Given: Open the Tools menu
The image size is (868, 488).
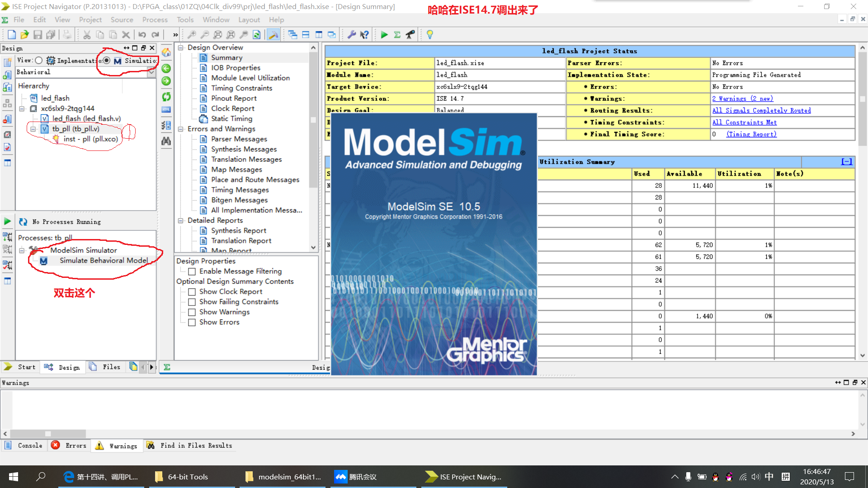Looking at the screenshot, I should (x=185, y=20).
